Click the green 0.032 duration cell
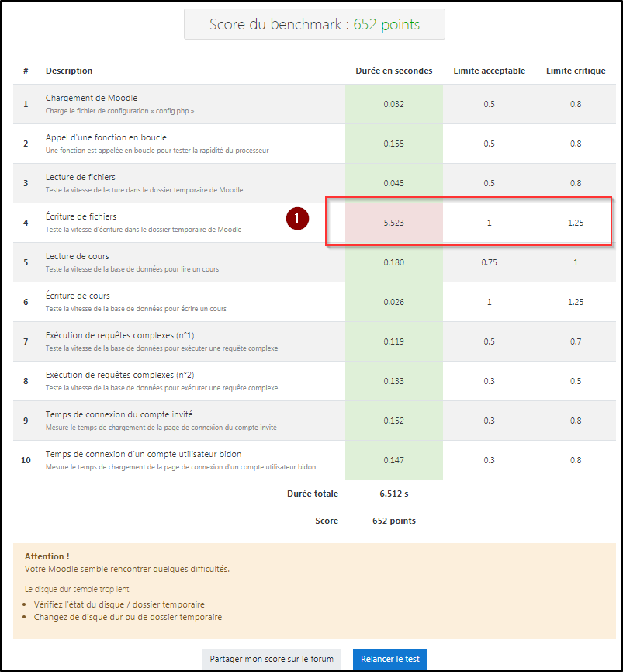This screenshot has height=672, width=623. point(394,104)
